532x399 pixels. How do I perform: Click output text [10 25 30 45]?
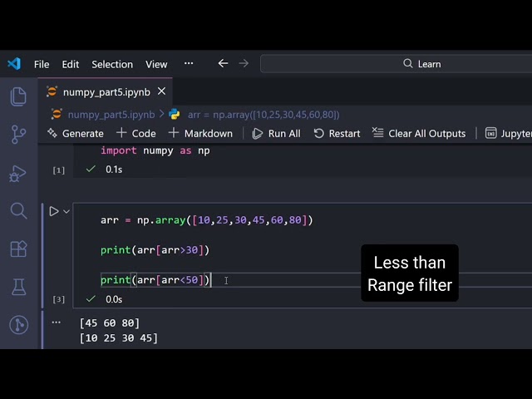118,338
